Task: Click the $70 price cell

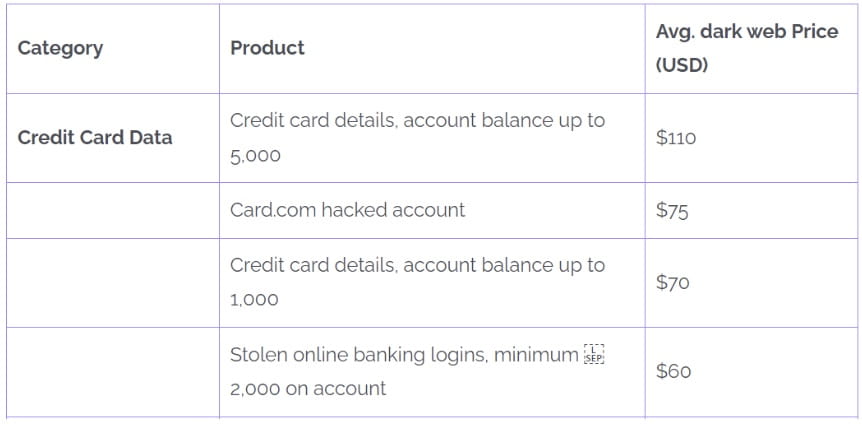Action: pos(673,282)
